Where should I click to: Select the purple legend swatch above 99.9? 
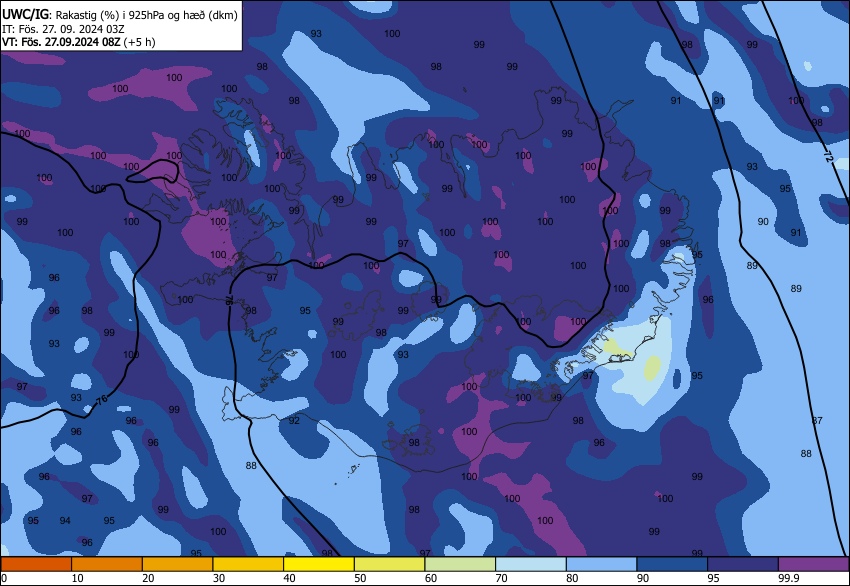tap(813, 564)
